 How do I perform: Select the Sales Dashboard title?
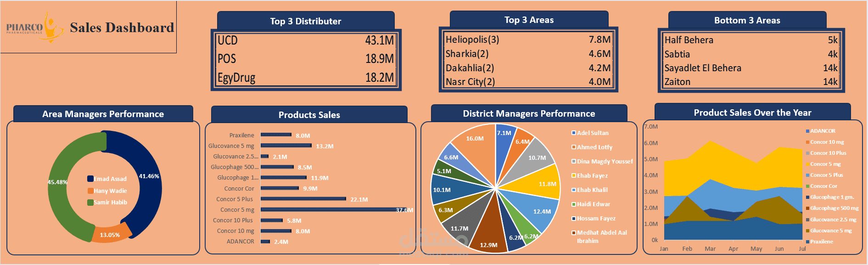[122, 28]
